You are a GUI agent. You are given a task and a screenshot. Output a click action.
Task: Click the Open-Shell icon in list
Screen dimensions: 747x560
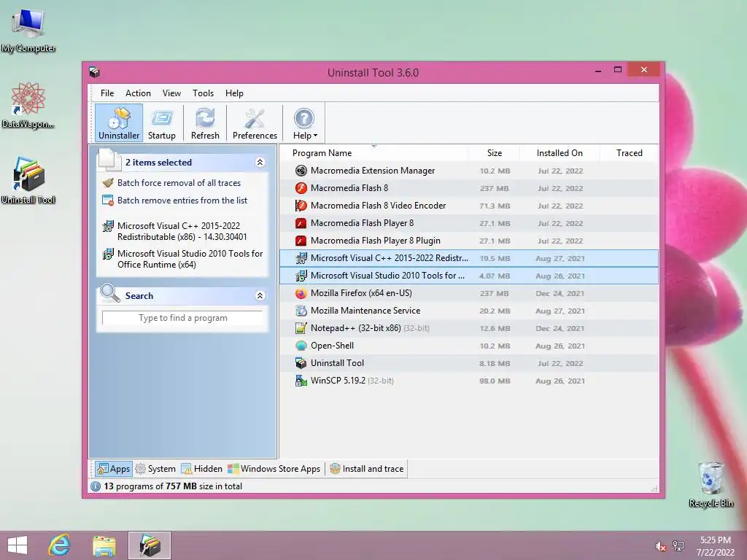coord(301,346)
